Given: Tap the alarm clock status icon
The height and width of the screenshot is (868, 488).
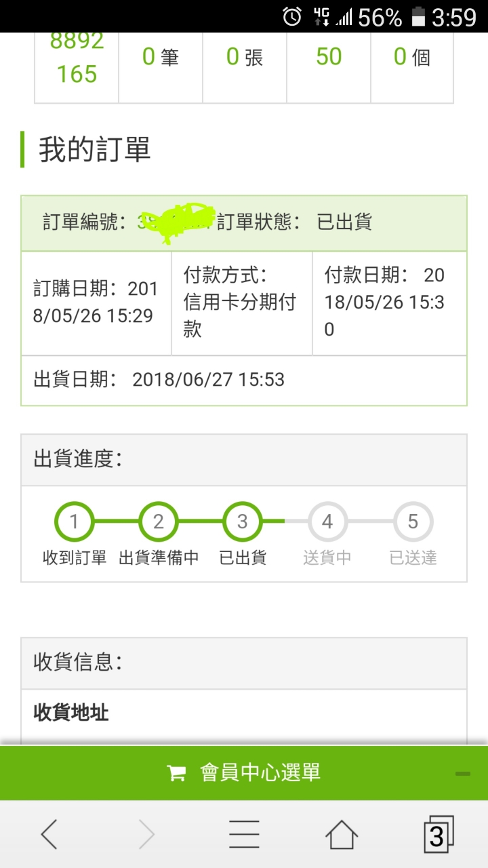Looking at the screenshot, I should 292,16.
